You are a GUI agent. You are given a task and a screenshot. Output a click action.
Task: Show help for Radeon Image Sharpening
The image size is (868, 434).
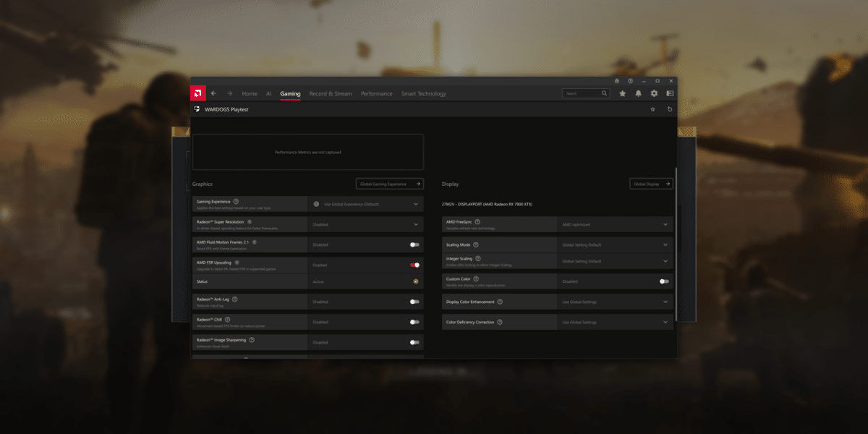(252, 339)
